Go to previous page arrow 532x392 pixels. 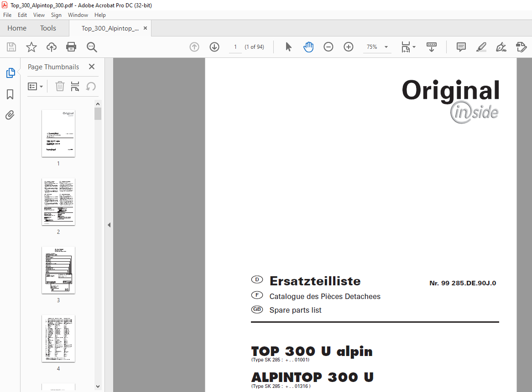pyautogui.click(x=194, y=47)
